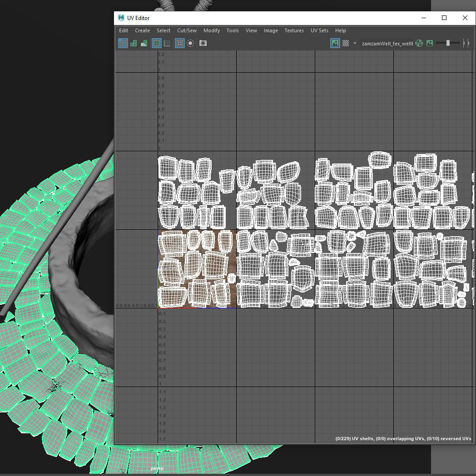Click the isolate select circle icon

tap(190, 44)
